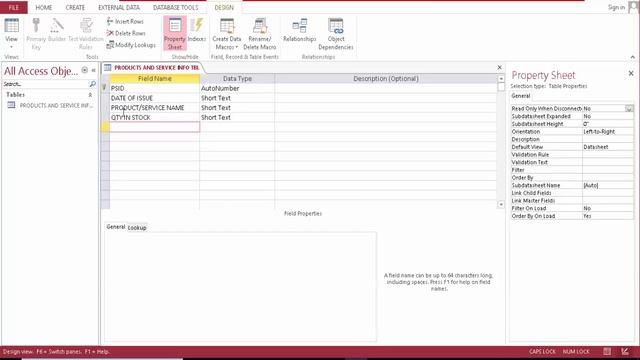Collapse the navigation pane with shutter button
Image resolution: width=640 pixels, height=360 pixels.
click(x=93, y=70)
